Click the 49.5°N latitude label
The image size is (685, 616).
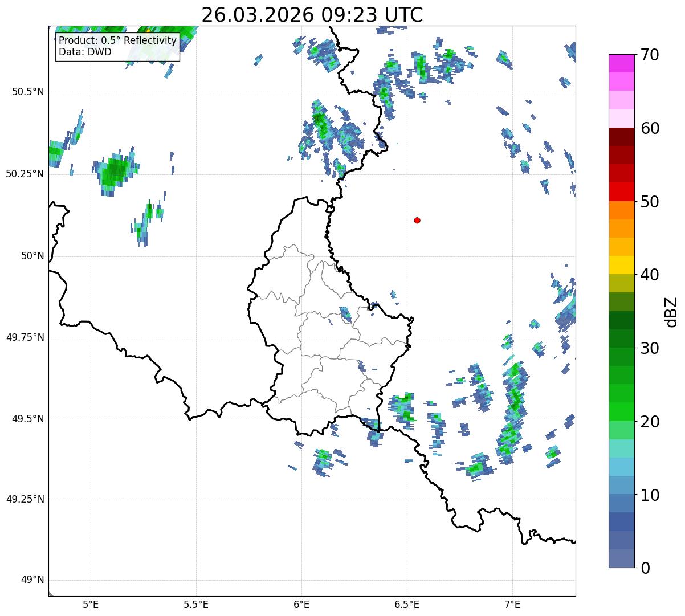point(28,419)
